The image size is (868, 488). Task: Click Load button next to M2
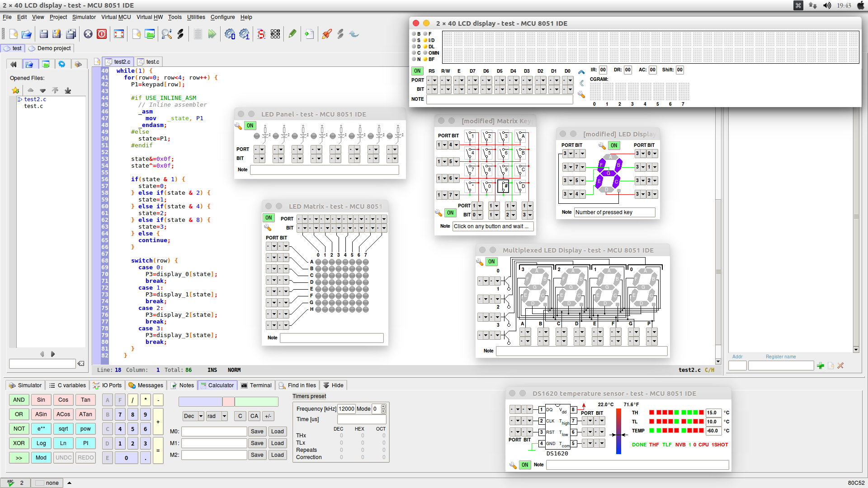pos(278,455)
